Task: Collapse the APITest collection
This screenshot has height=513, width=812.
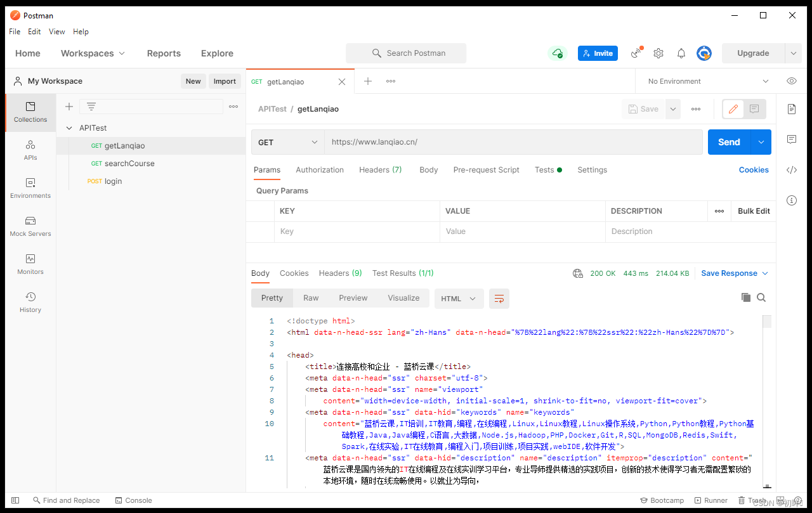Action: pyautogui.click(x=69, y=128)
